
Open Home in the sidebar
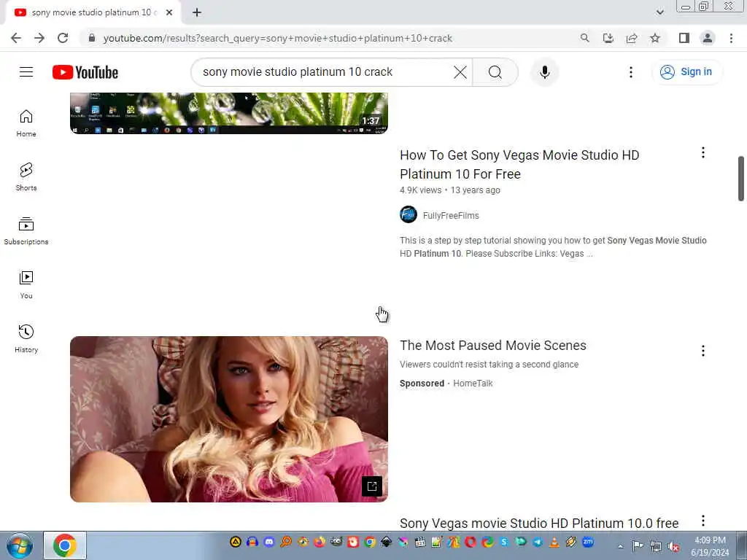point(26,123)
